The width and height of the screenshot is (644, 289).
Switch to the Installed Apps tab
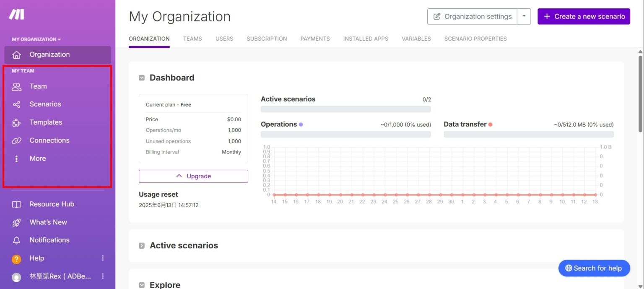click(366, 39)
